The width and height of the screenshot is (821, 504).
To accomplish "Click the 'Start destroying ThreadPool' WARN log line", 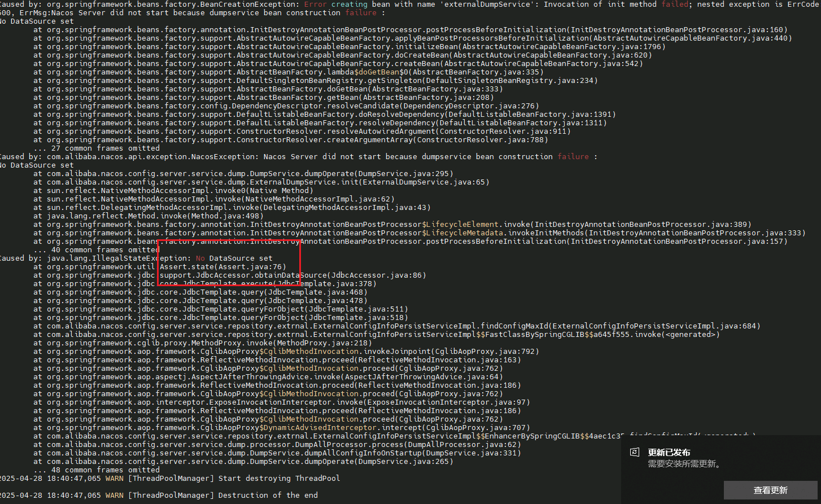I will pos(170,478).
